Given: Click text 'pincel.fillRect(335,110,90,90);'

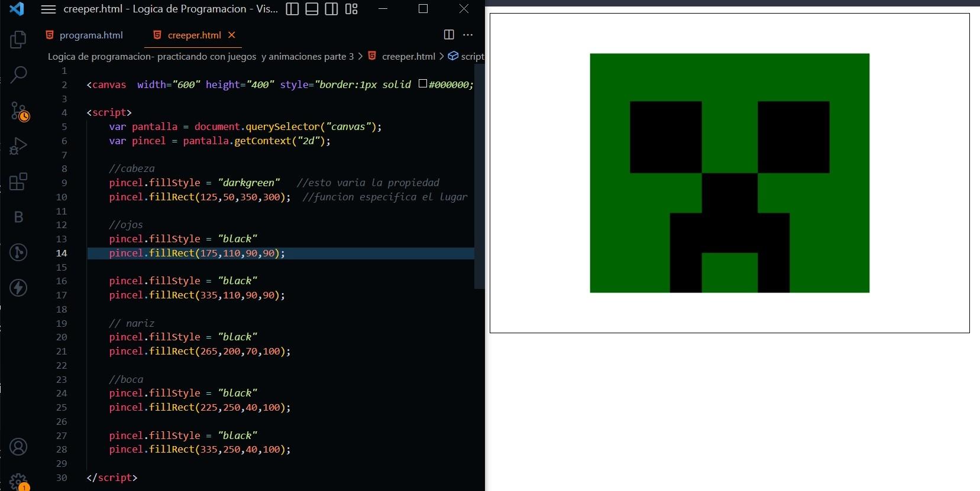Looking at the screenshot, I should (197, 295).
